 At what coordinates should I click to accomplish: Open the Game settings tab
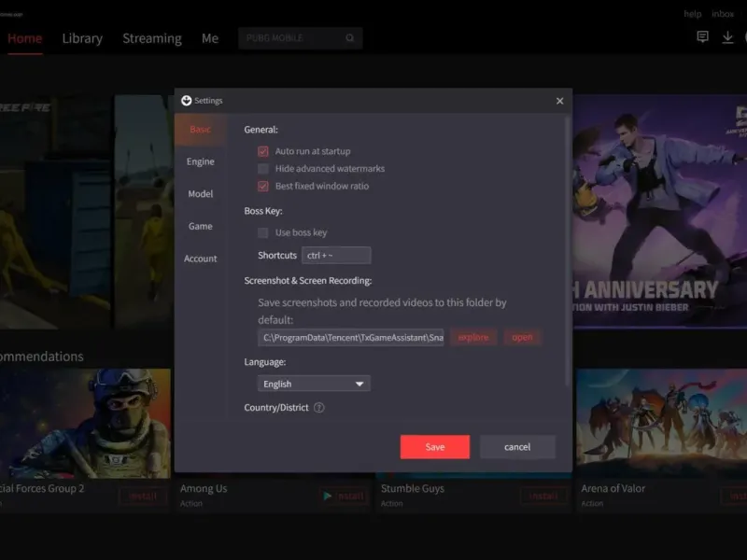tap(200, 226)
